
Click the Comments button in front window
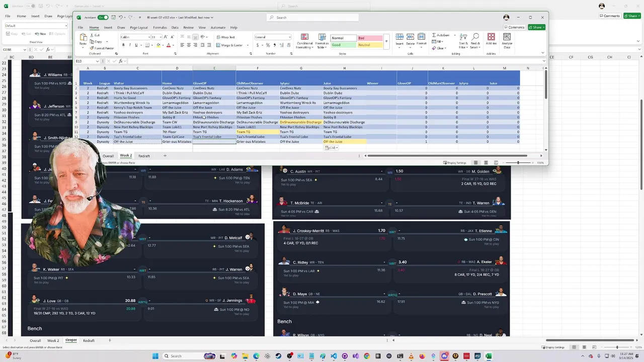[514, 27]
